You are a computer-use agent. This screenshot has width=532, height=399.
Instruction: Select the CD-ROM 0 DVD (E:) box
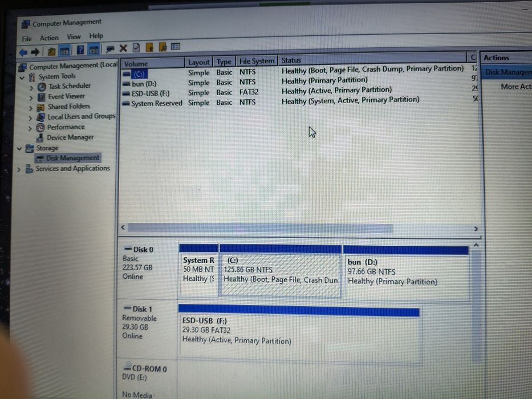pyautogui.click(x=146, y=379)
